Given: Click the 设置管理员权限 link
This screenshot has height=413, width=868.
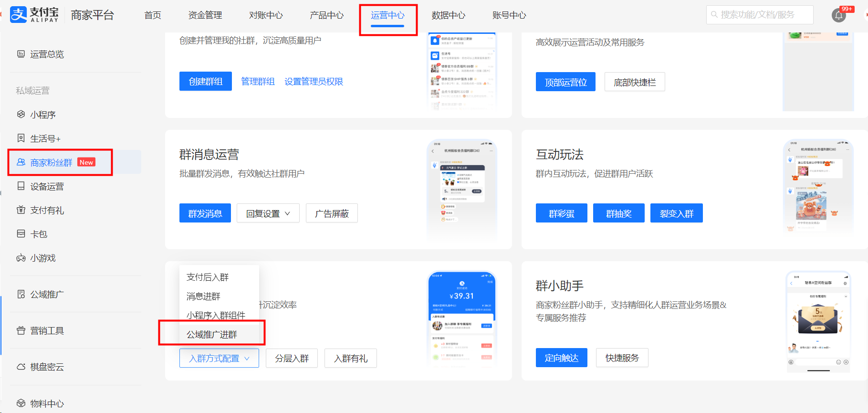Looking at the screenshot, I should click(x=314, y=82).
